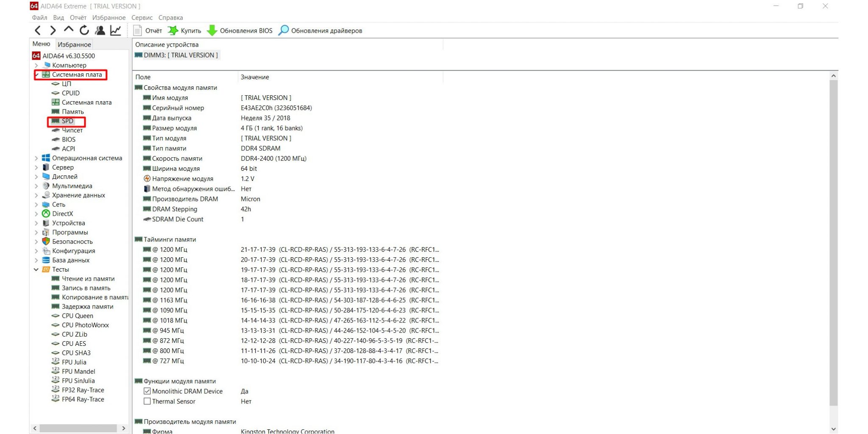Go back with the left arrow toolbar icon
868x434 pixels.
pos(38,31)
